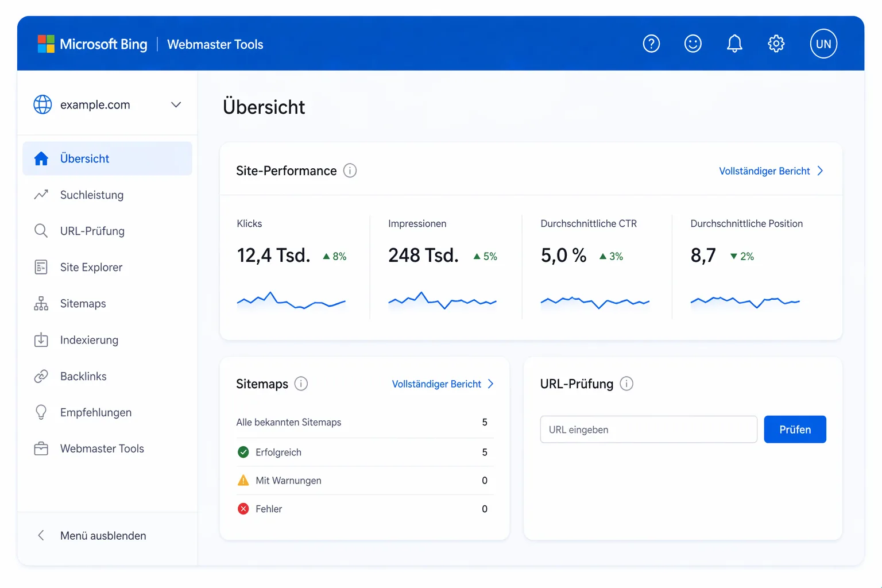Click the Indexierung download-box icon
This screenshot has height=588, width=882.
(41, 340)
